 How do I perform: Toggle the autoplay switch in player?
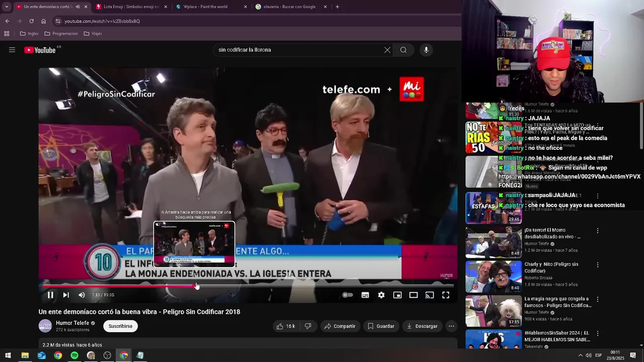pos(348,295)
